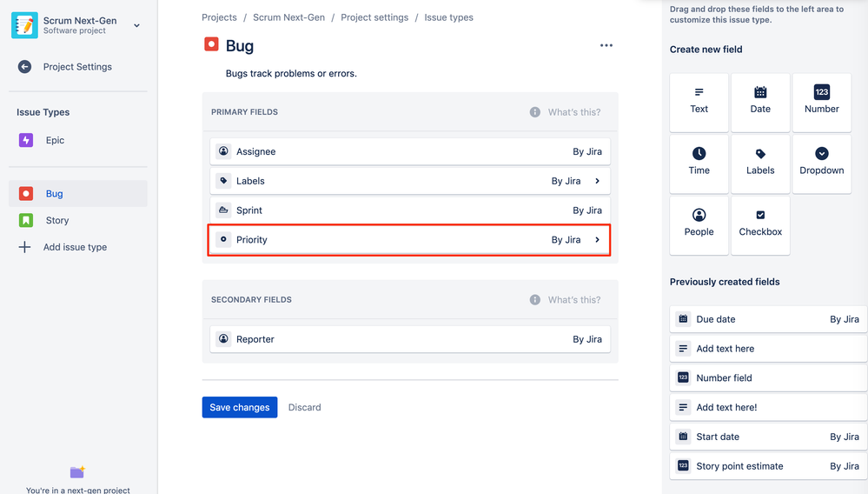This screenshot has height=494, width=868.
Task: Click Secondary Fields 'What's this?' help
Action: [x=574, y=299]
